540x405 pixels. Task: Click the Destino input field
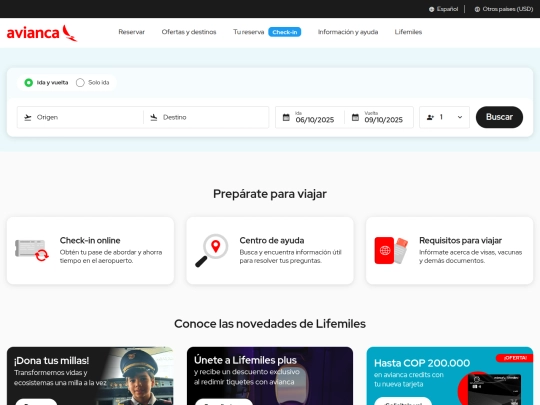[x=206, y=117]
